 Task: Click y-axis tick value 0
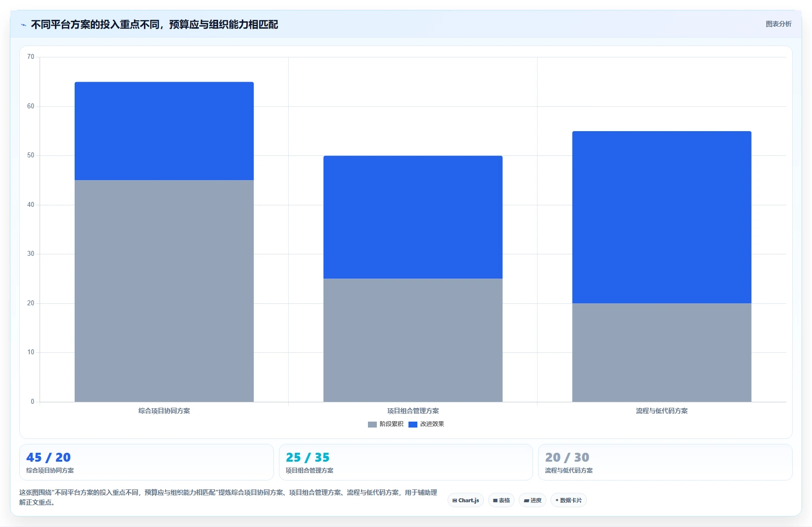(x=33, y=402)
